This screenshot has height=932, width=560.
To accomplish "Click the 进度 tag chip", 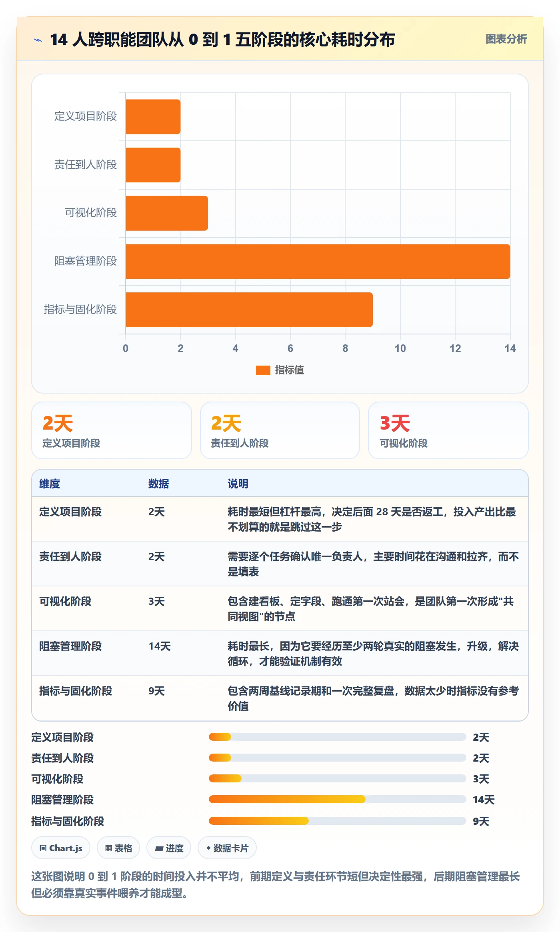I will pyautogui.click(x=169, y=848).
